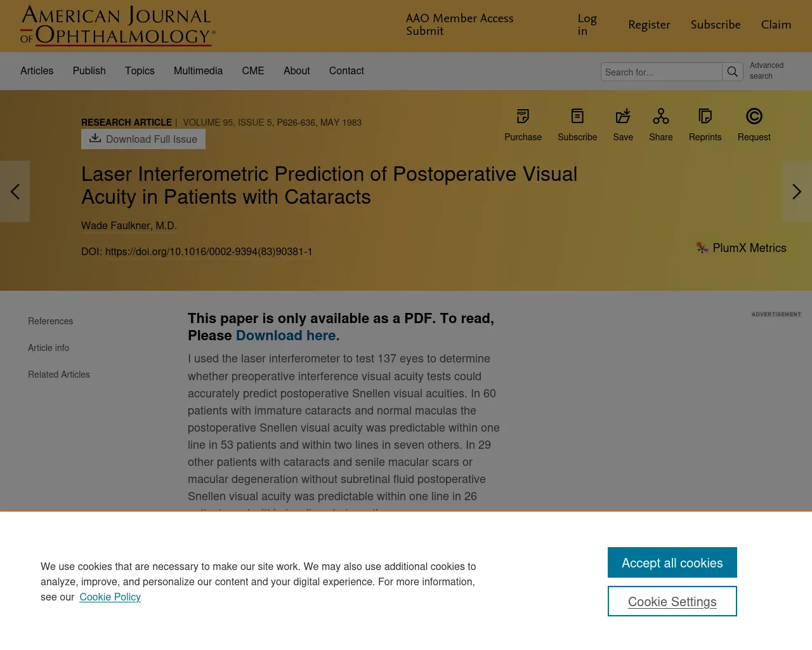The width and height of the screenshot is (812, 650).
Task: Open PlumX Metrics
Action: 741,248
